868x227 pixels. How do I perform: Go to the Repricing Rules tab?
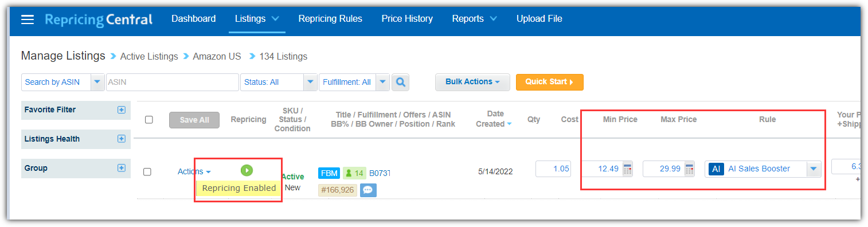click(330, 19)
